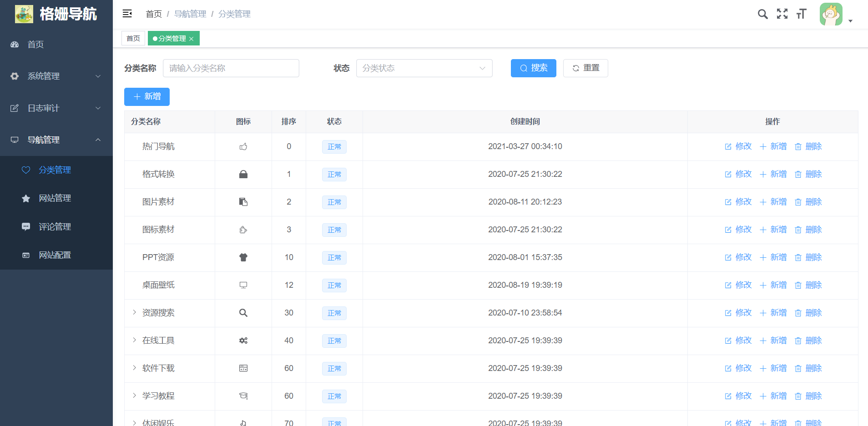Edit 图标素材 with 修改
868x426 pixels.
[x=738, y=230]
